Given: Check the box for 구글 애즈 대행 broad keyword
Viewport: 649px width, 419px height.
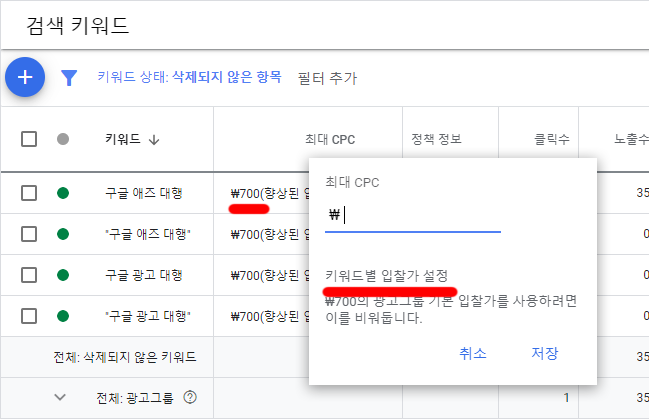Looking at the screenshot, I should (29, 193).
